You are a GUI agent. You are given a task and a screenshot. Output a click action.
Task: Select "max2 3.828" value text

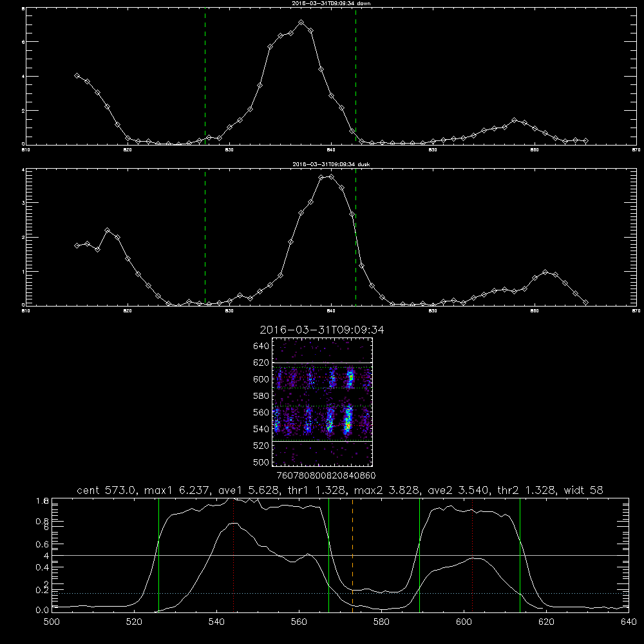pos(386,490)
